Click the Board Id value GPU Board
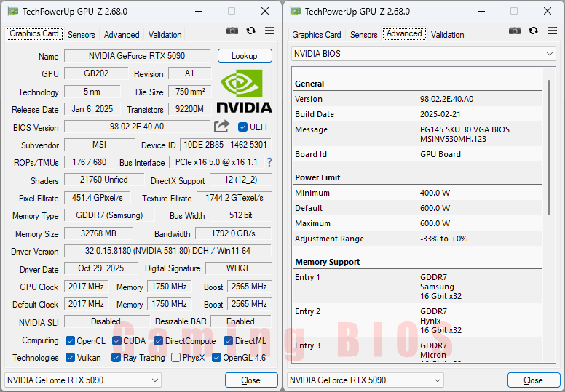 (440, 154)
